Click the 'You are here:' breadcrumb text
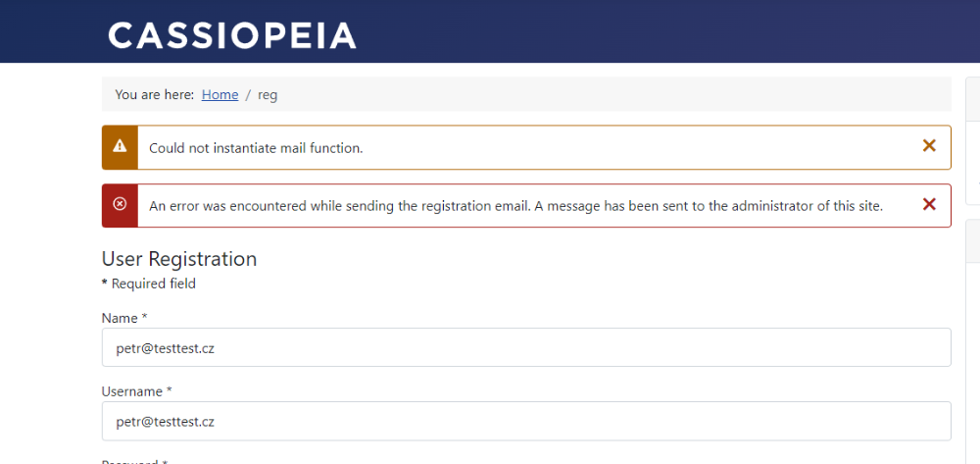The height and width of the screenshot is (464, 980). (155, 95)
